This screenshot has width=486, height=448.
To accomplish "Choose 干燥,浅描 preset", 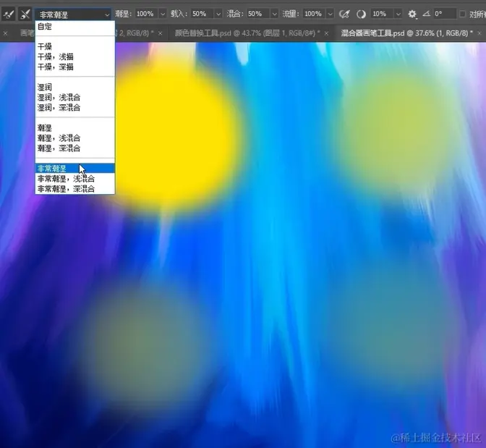I will (x=75, y=56).
